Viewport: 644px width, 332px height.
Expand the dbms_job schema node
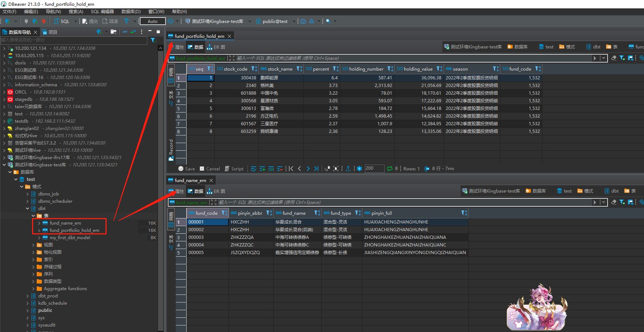(x=28, y=194)
